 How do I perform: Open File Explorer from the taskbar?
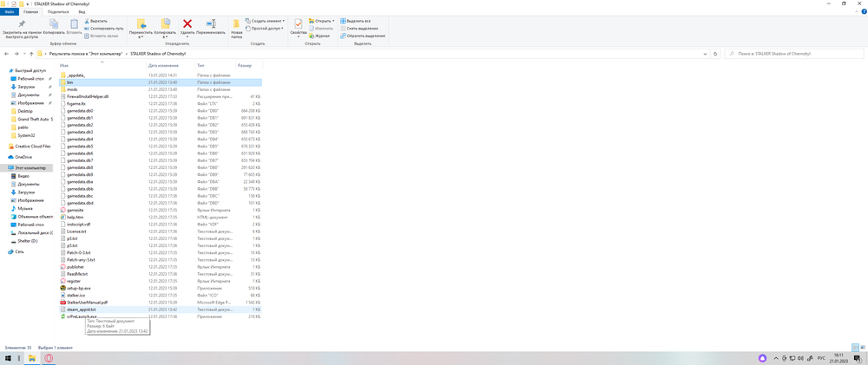click(x=32, y=358)
